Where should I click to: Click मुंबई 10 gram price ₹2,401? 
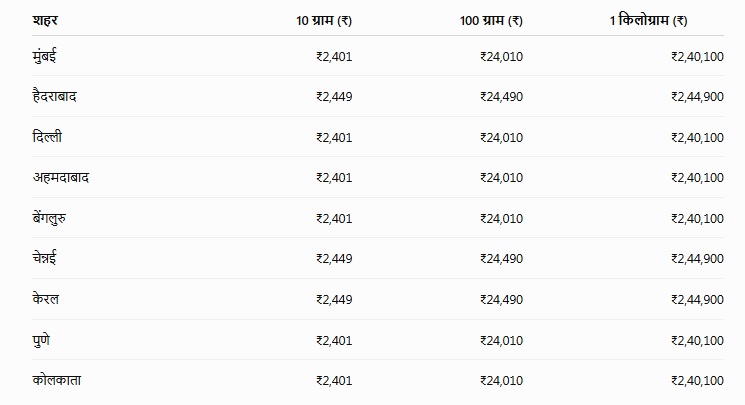click(334, 57)
